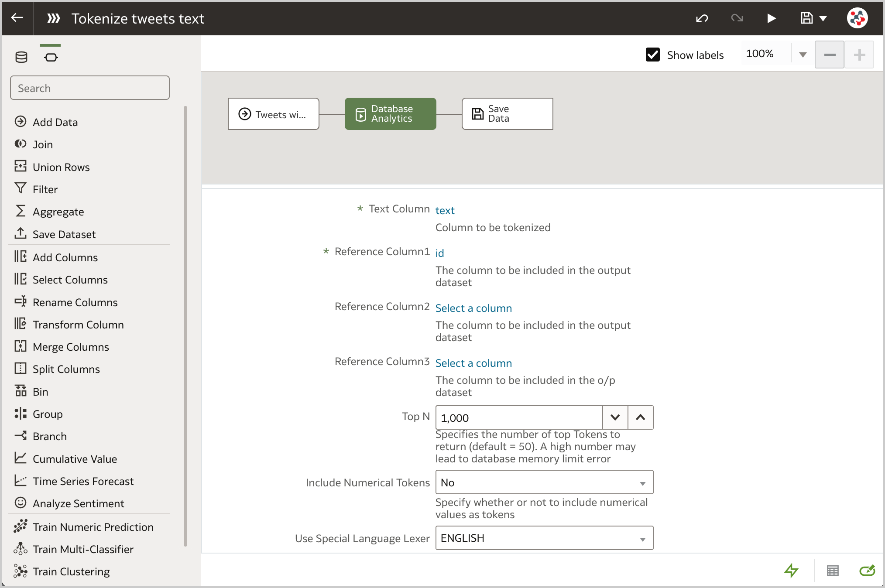The image size is (885, 588).
Task: Change the Text Column value 'text'
Action: (445, 210)
